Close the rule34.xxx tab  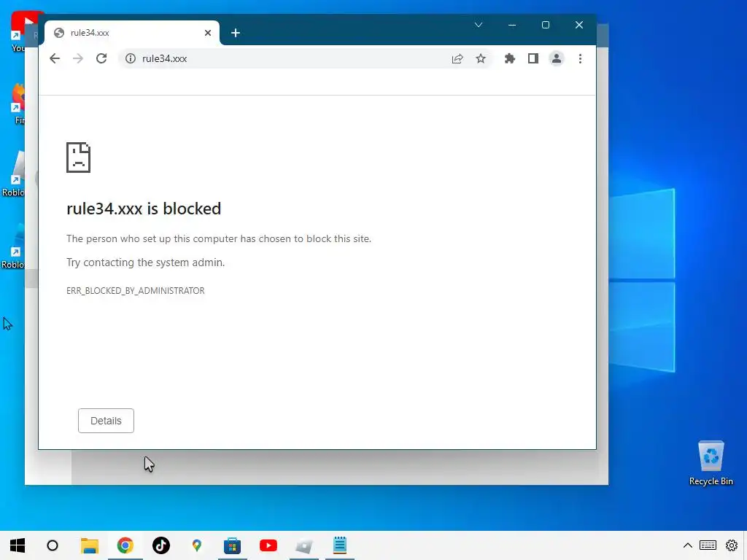(x=208, y=33)
